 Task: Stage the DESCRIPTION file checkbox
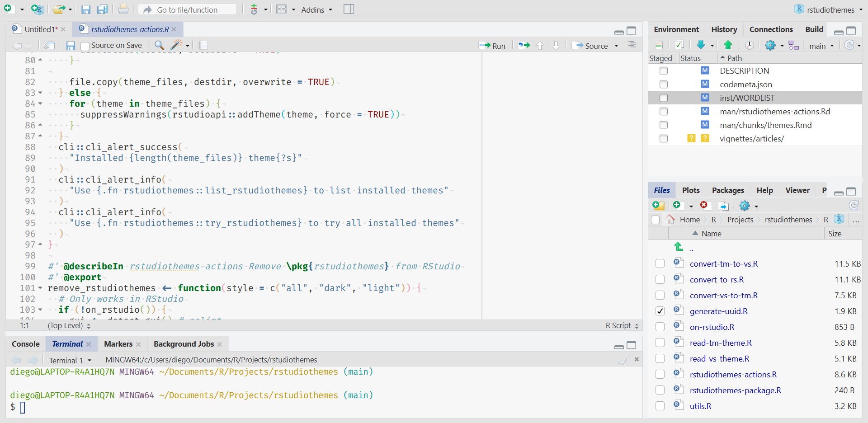(x=663, y=71)
